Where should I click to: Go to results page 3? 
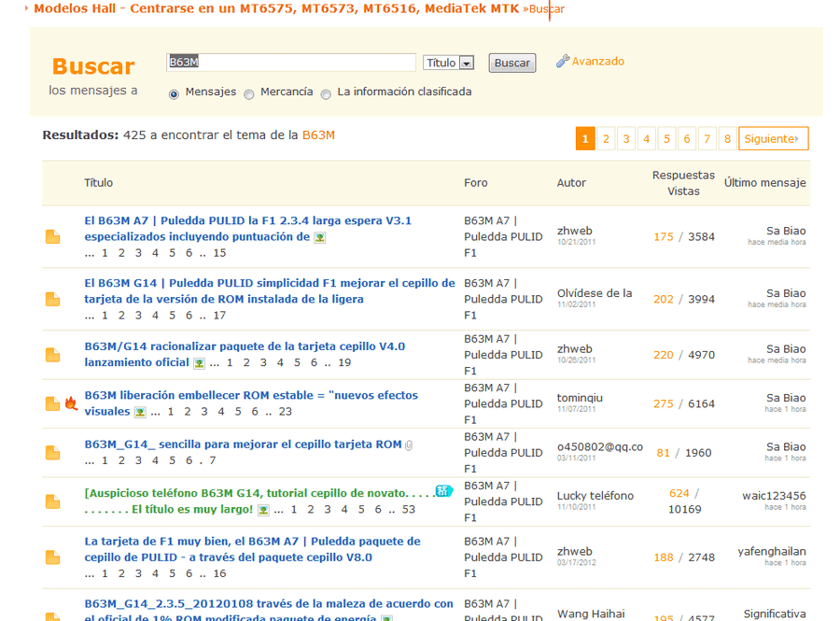click(626, 139)
